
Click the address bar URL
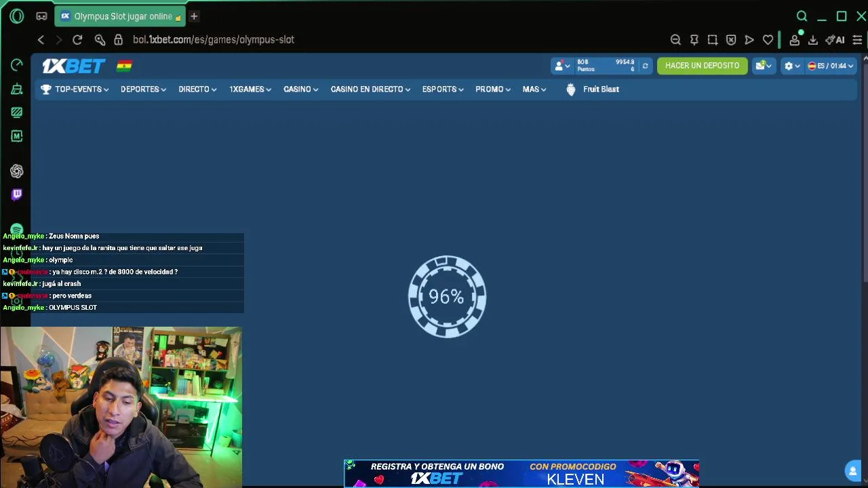tap(214, 40)
